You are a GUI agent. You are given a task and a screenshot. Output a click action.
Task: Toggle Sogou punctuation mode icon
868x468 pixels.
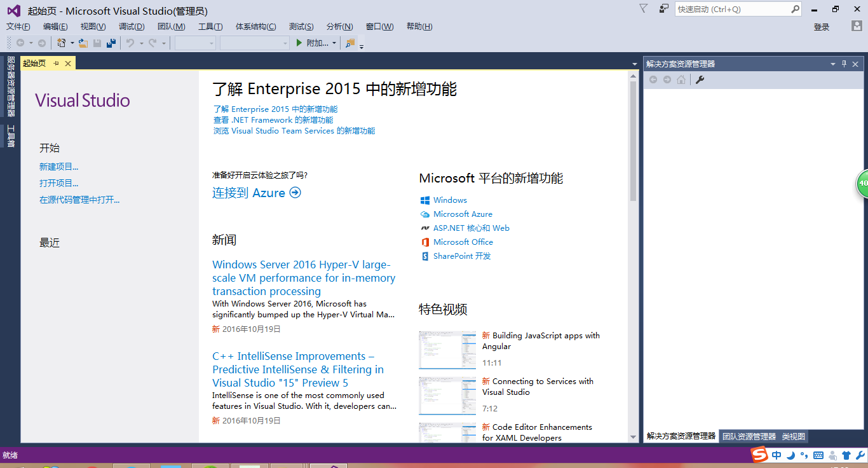(x=804, y=455)
